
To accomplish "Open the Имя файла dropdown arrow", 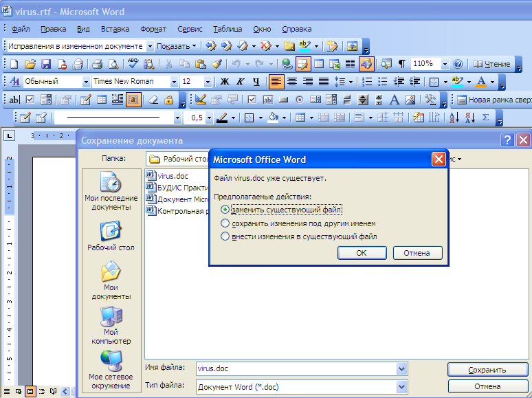I will point(401,369).
